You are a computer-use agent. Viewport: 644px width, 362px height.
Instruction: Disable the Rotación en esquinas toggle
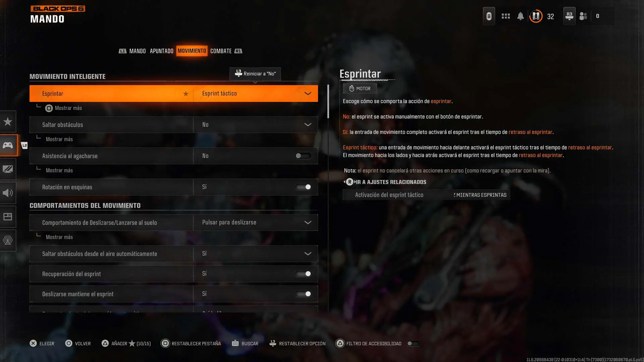[303, 187]
